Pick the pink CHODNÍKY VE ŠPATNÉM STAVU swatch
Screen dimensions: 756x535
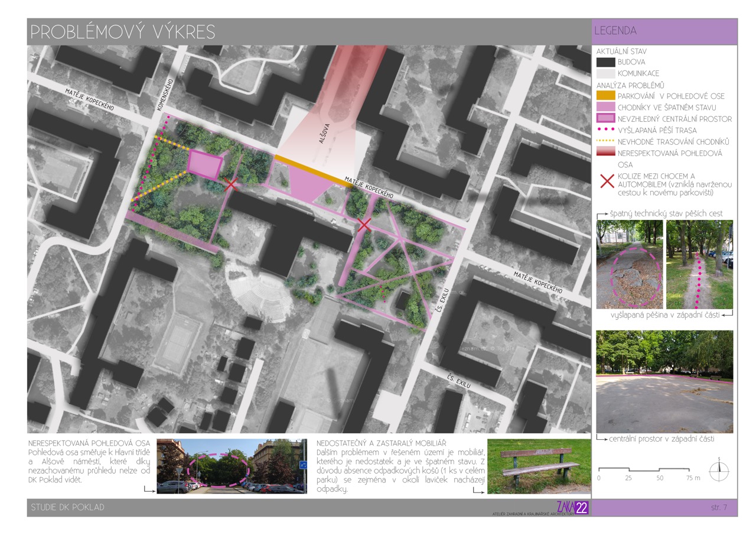click(605, 108)
